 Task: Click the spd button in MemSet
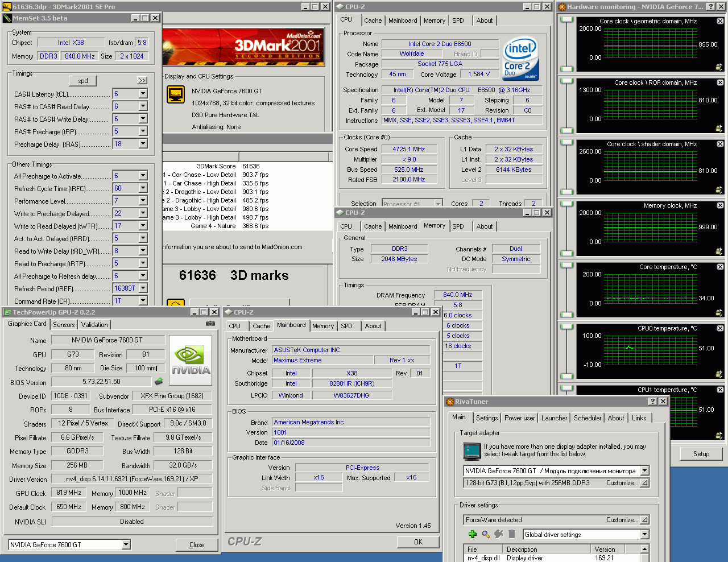coord(83,81)
